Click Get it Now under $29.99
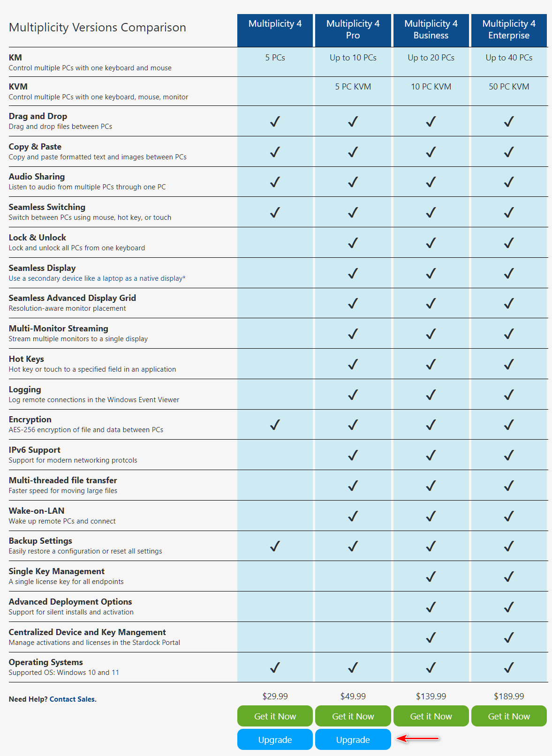The width and height of the screenshot is (552, 756). pos(275,716)
